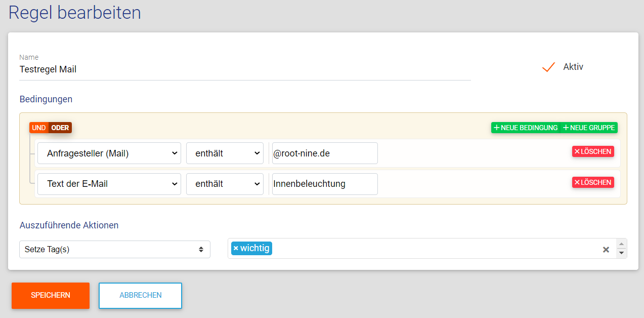Screen dimensions: 644x318
Task: Open the second row's enthält operator dropdown
Action: 225,184
